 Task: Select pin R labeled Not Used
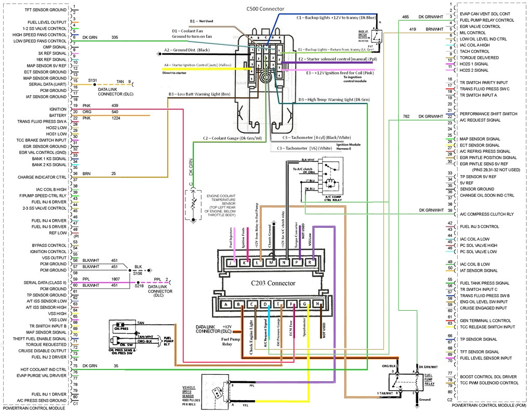pos(311,263)
